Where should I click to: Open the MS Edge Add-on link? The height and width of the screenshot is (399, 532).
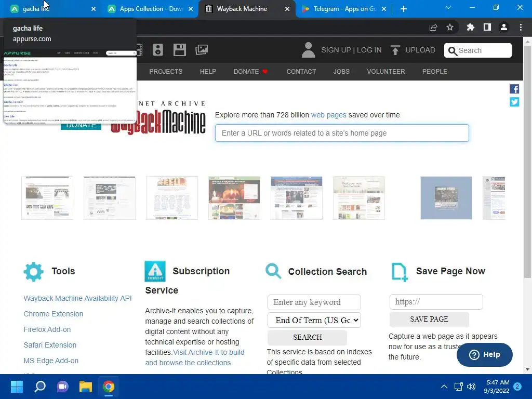click(x=51, y=361)
